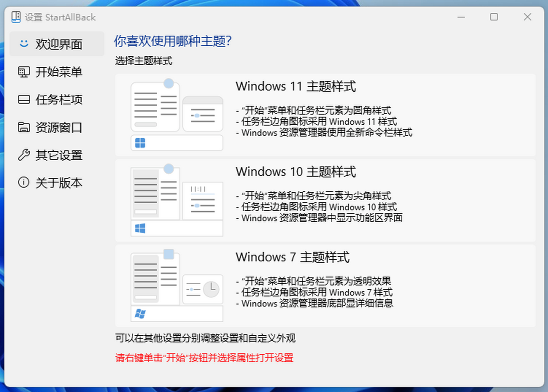Viewport: 548px width, 392px height.
Task: Click the Windows 7 theme preview illustration
Action: [177, 286]
